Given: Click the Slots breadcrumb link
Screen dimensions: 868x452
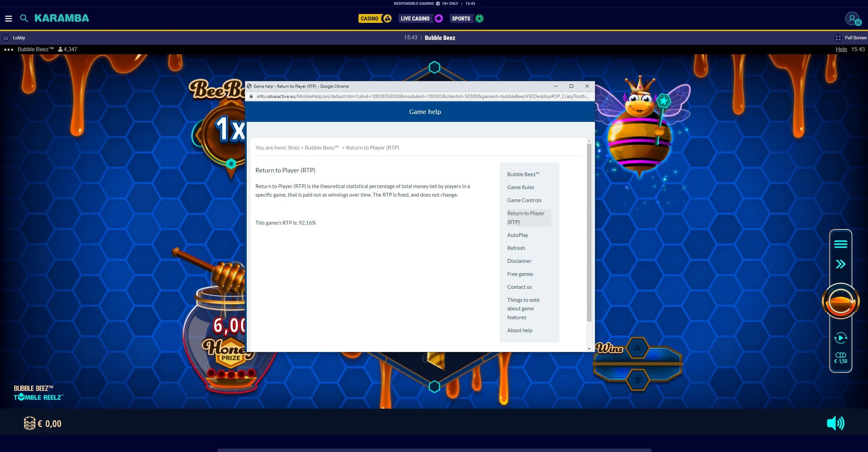Looking at the screenshot, I should click(294, 147).
